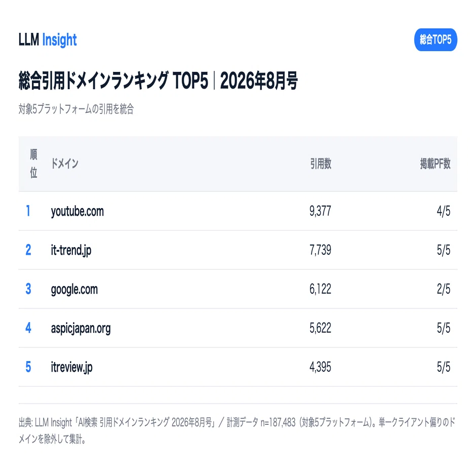
Task: Click the 2/5 platform count for google.com
Action: tap(444, 289)
